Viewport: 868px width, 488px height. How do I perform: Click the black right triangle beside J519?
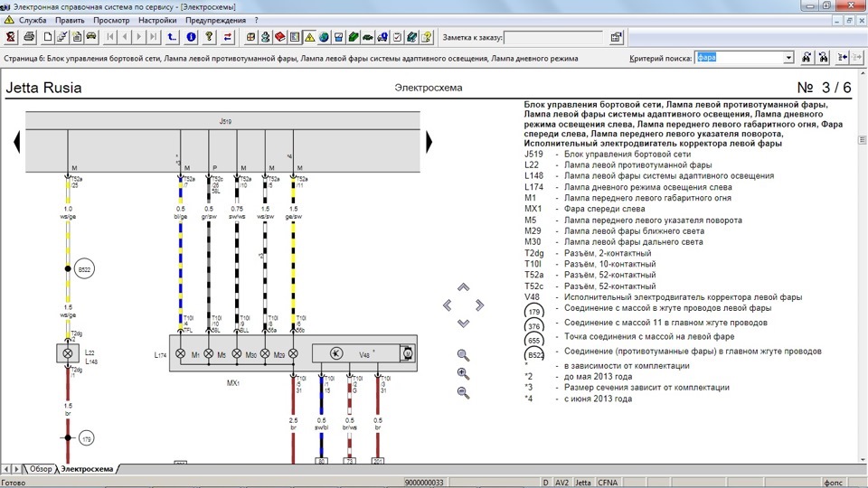coord(429,142)
